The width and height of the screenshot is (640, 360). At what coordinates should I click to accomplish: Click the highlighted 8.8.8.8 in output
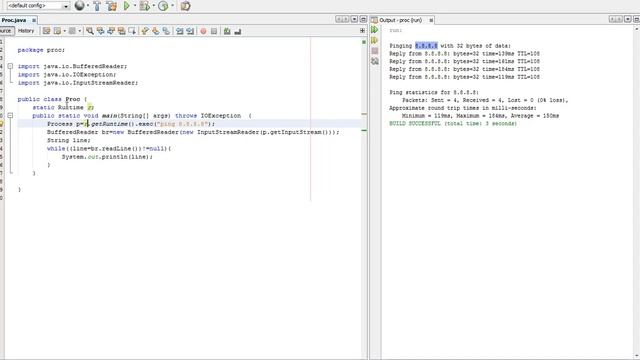coord(426,46)
